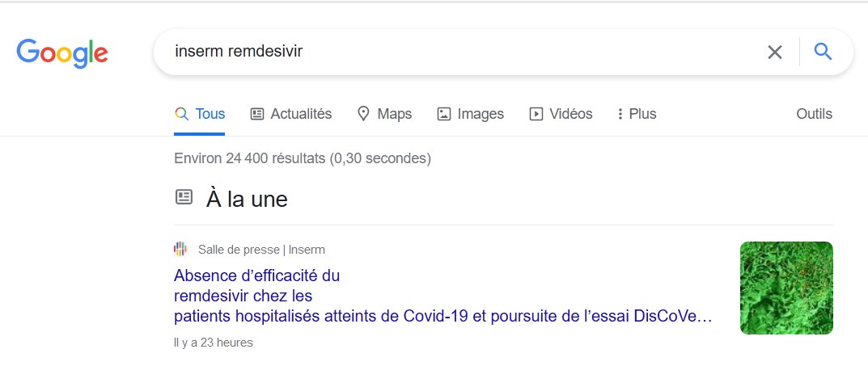The height and width of the screenshot is (366, 868).
Task: Click the Inserm favicon next to Salle de presse
Action: 180,250
